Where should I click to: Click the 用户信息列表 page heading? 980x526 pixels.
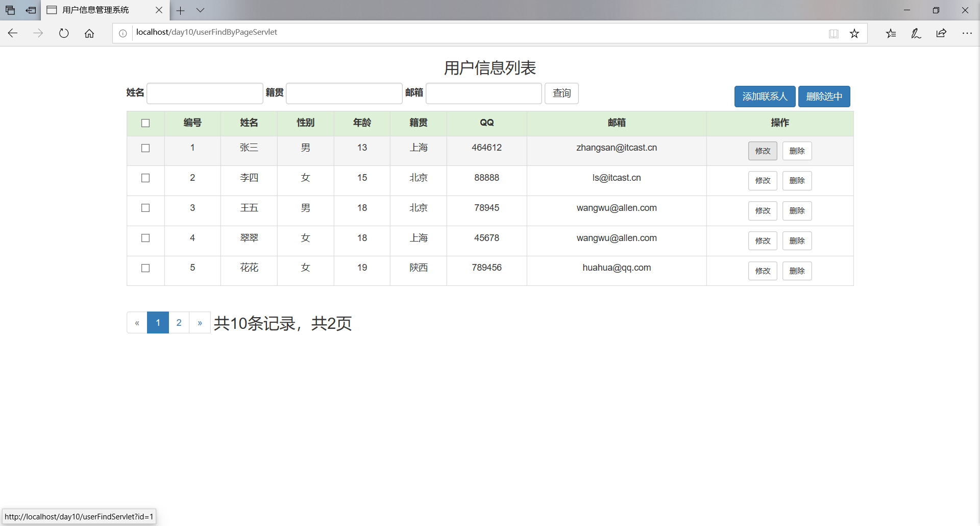[490, 68]
